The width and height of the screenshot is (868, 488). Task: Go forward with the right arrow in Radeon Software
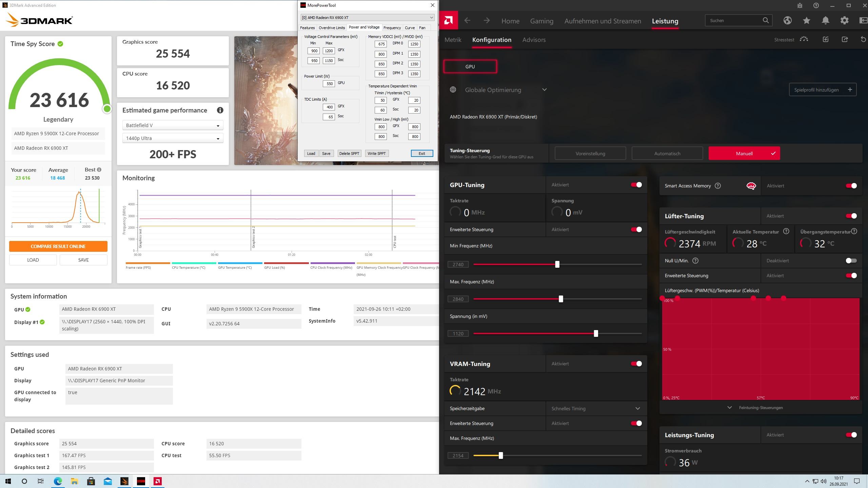(x=487, y=21)
